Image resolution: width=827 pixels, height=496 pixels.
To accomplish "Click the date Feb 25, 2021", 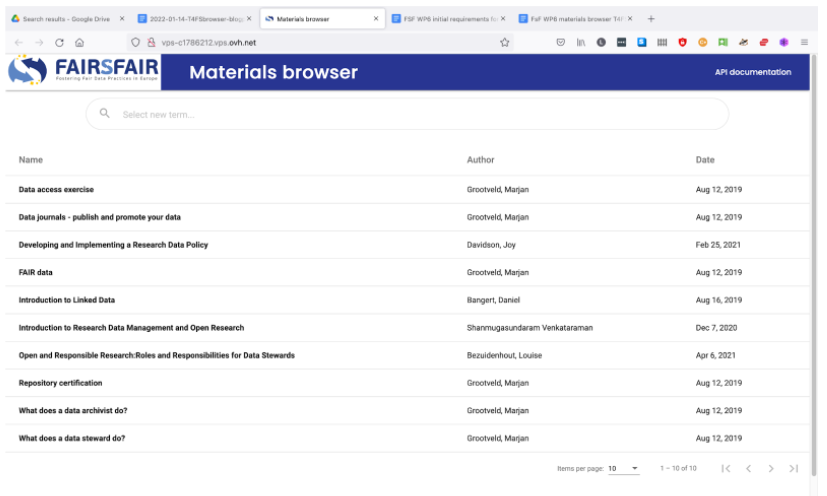I will point(718,245).
